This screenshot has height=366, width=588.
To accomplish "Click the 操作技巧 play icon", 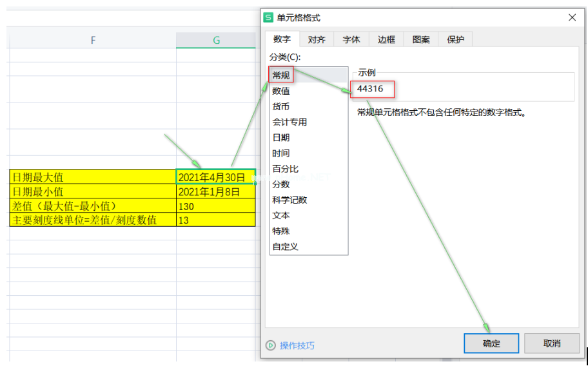I will 271,345.
